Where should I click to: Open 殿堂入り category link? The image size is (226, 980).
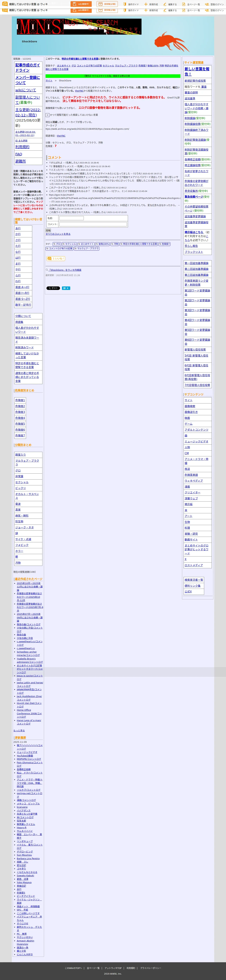tap(21, 455)
